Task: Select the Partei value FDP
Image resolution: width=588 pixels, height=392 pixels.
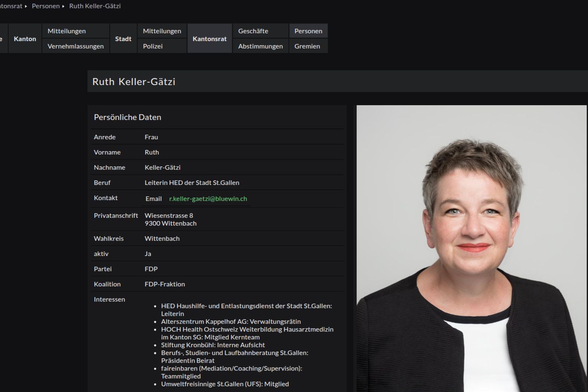Action: pyautogui.click(x=151, y=269)
